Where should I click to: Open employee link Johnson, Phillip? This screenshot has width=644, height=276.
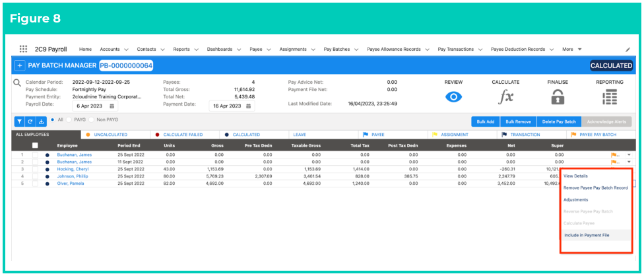point(73,176)
